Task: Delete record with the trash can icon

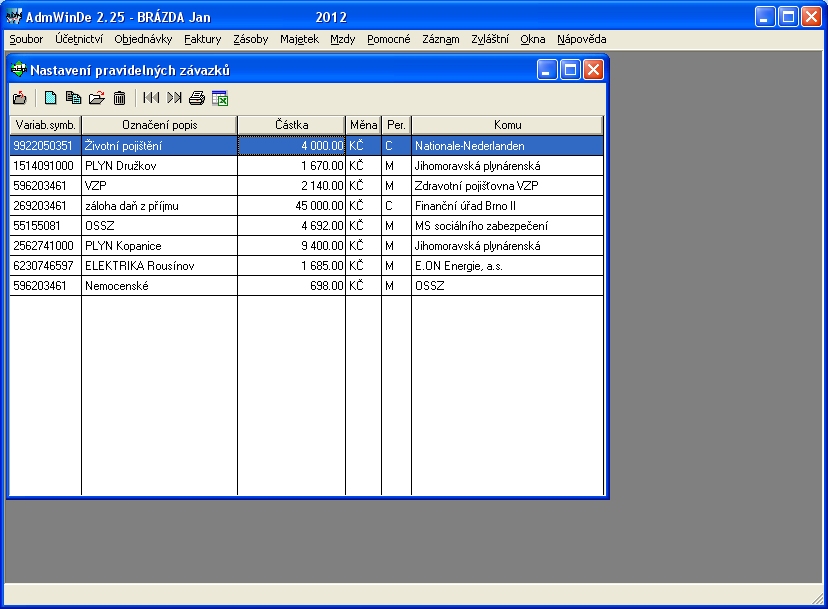Action: click(x=119, y=98)
